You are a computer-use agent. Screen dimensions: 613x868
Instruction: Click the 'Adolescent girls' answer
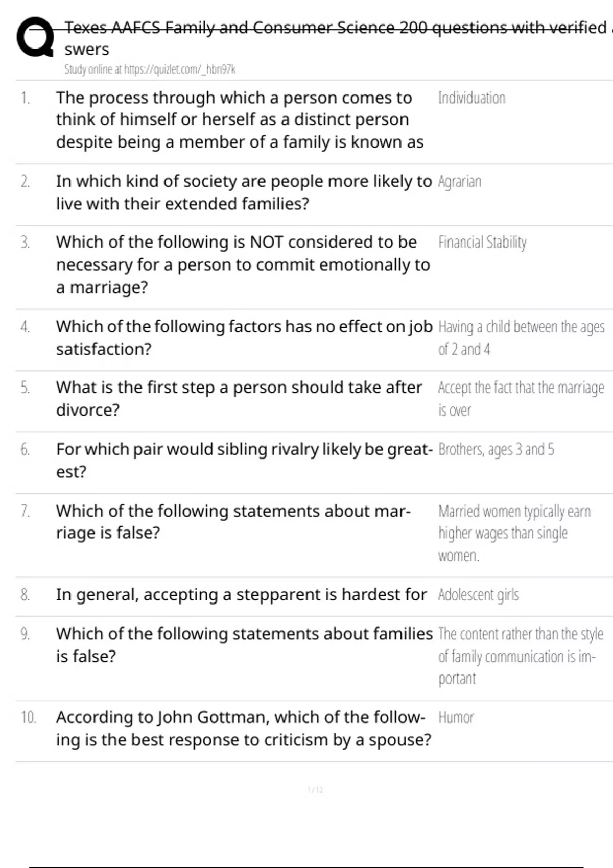point(478,595)
